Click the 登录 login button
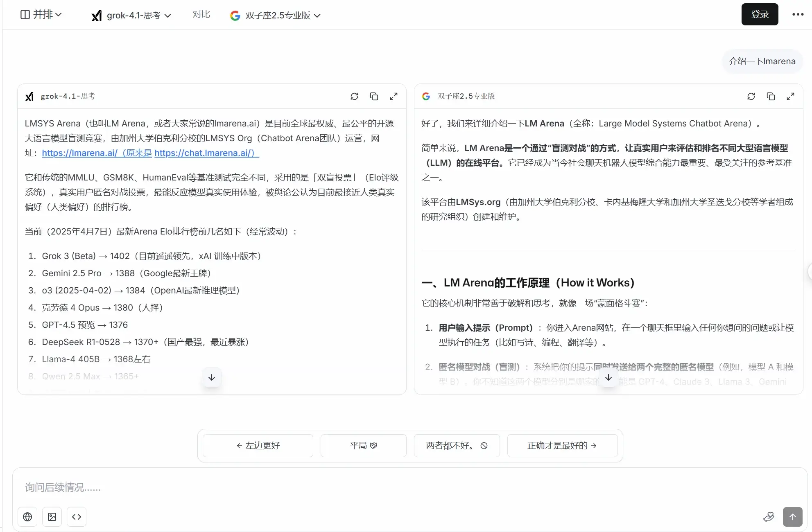 pyautogui.click(x=760, y=14)
